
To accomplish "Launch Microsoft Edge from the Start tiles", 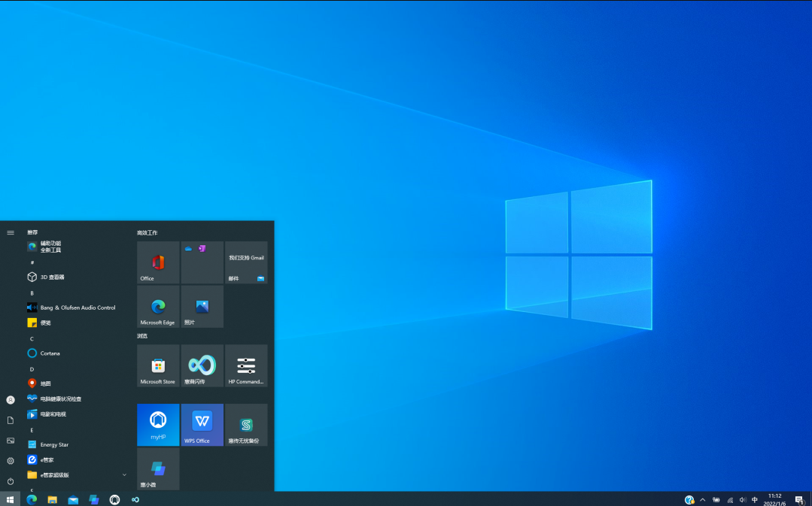I will point(158,306).
